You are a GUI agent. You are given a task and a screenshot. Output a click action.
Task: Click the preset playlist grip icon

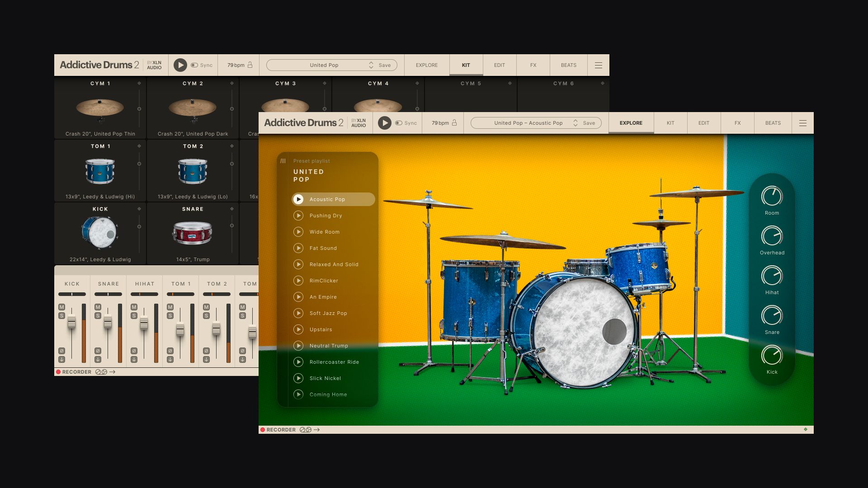(x=283, y=161)
